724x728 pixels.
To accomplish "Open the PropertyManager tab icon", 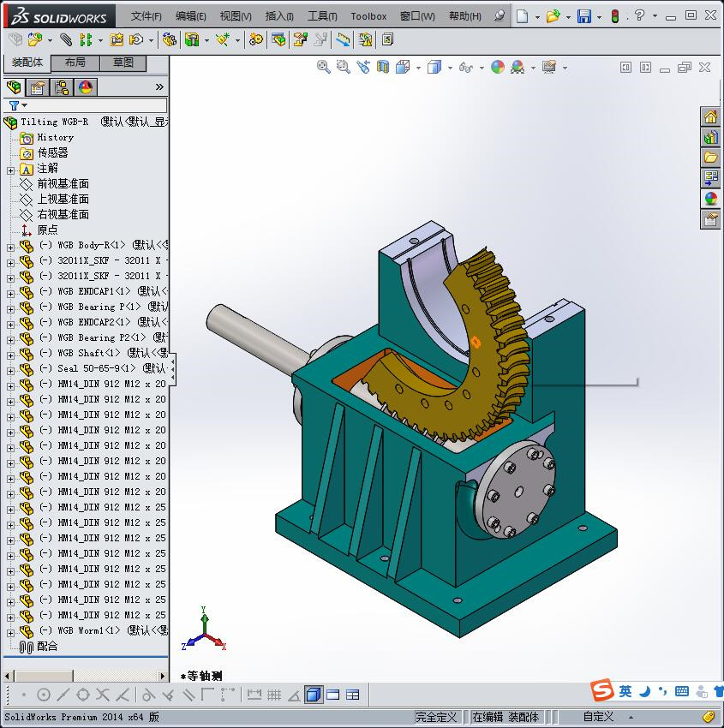I will tap(37, 87).
